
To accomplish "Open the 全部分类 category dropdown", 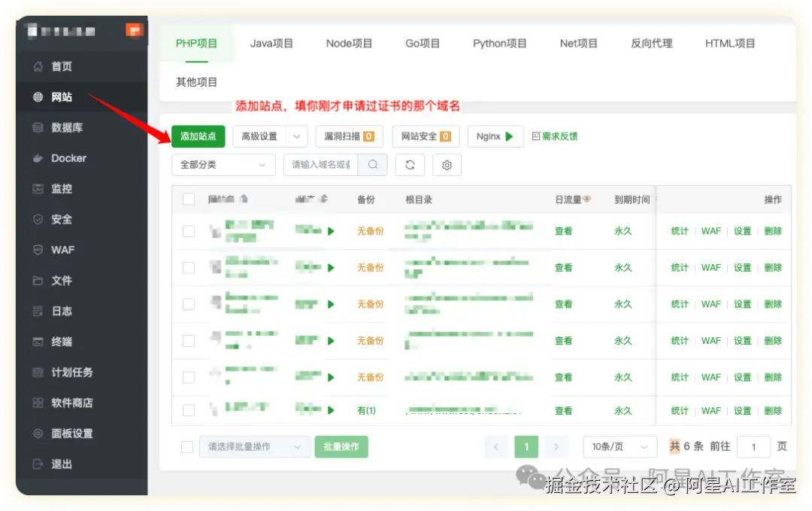I will (x=223, y=165).
